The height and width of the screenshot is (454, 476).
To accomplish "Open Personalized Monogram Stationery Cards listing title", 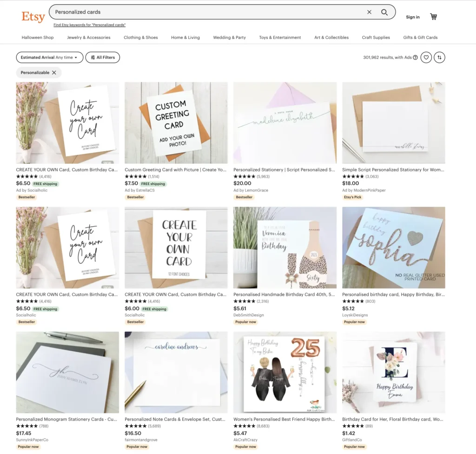I will click(66, 419).
